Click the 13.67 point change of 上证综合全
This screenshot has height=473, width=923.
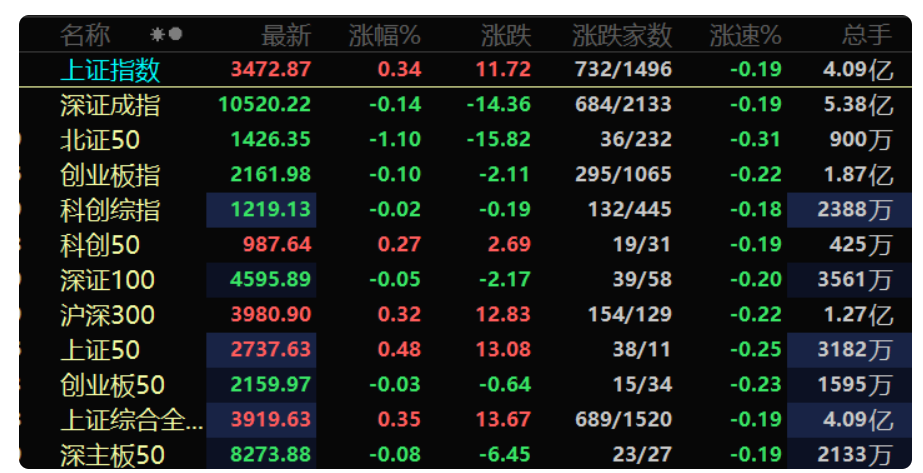(x=503, y=419)
